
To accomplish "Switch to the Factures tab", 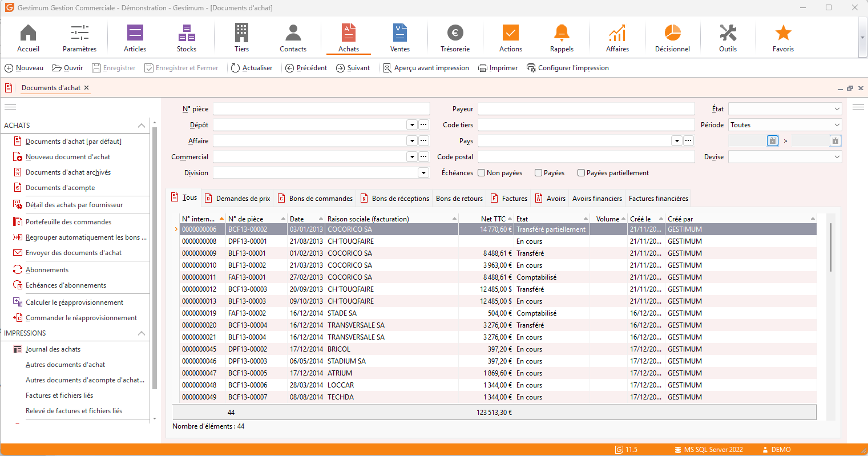I will [509, 199].
